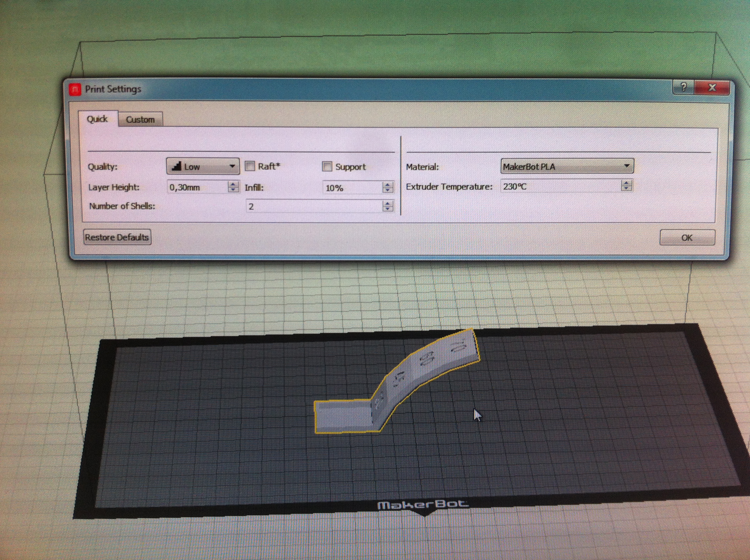
Task: Click the Infill label text
Action: [x=254, y=187]
